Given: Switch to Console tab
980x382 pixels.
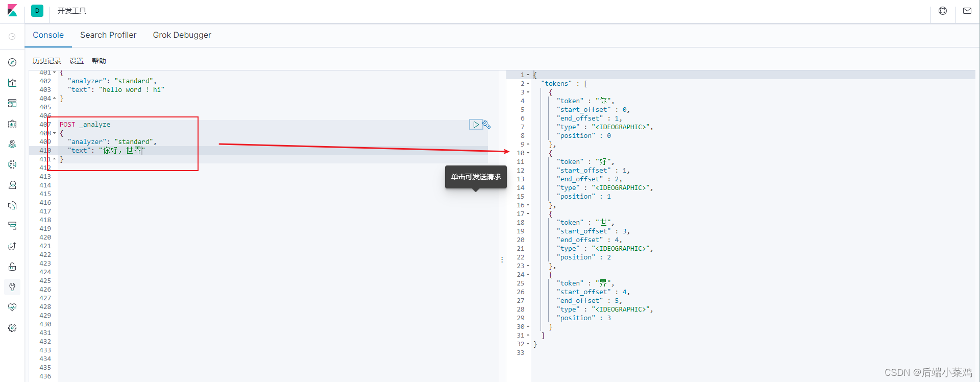Looking at the screenshot, I should (48, 35).
